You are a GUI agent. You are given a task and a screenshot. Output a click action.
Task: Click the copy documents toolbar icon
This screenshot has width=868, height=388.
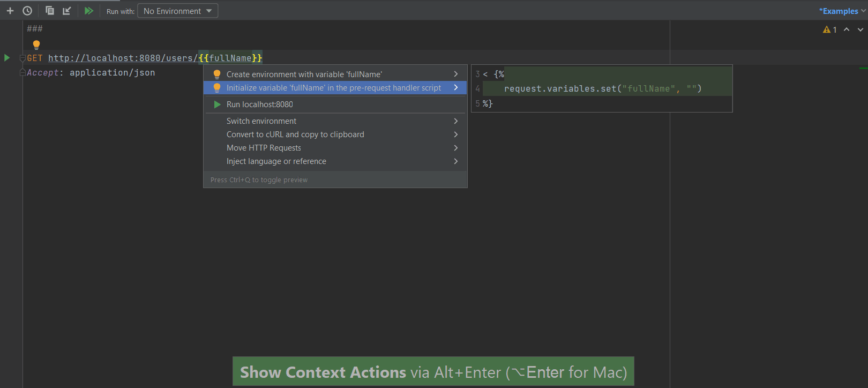pyautogui.click(x=49, y=11)
